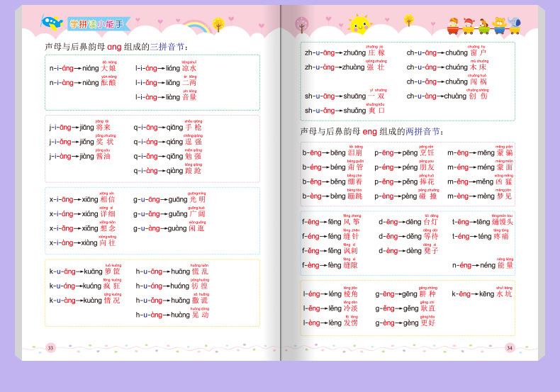560x392 pixels.
Task: Click the blue airplane icon
Action: tap(52, 23)
